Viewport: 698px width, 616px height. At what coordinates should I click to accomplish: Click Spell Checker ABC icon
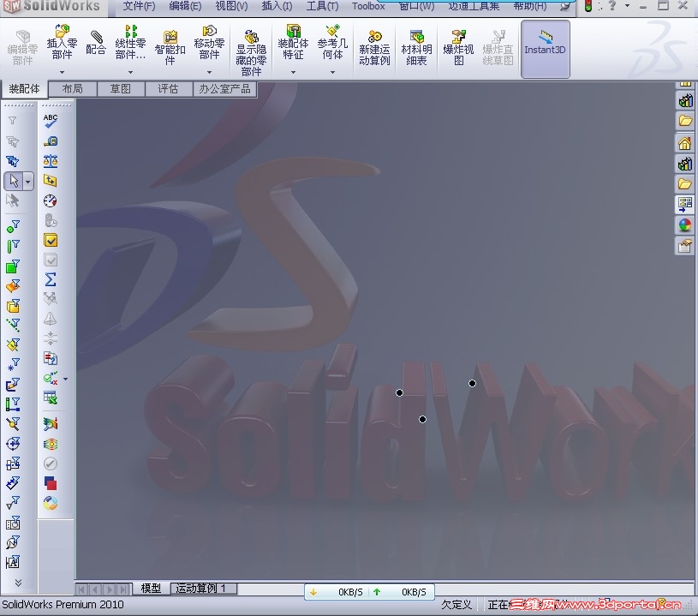click(51, 121)
